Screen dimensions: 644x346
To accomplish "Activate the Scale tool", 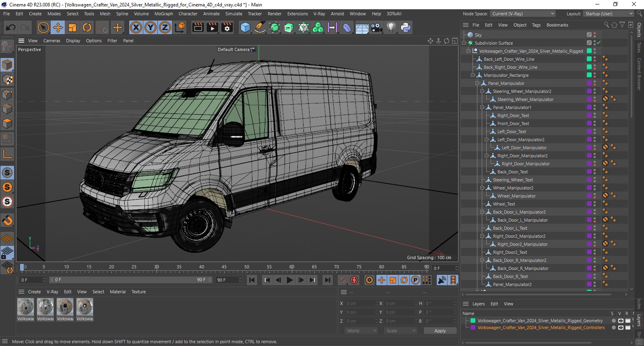I will 72,27.
